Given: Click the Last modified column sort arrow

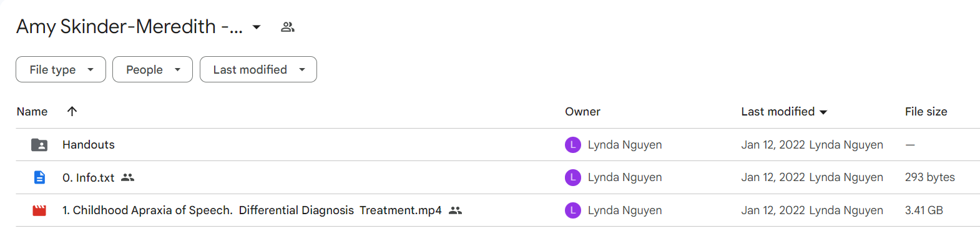Looking at the screenshot, I should click(823, 112).
